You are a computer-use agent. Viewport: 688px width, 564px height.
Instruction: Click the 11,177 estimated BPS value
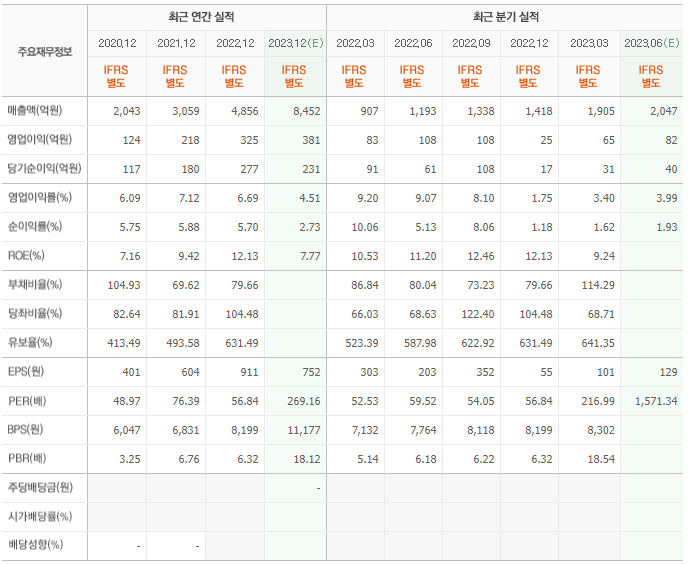point(304,430)
